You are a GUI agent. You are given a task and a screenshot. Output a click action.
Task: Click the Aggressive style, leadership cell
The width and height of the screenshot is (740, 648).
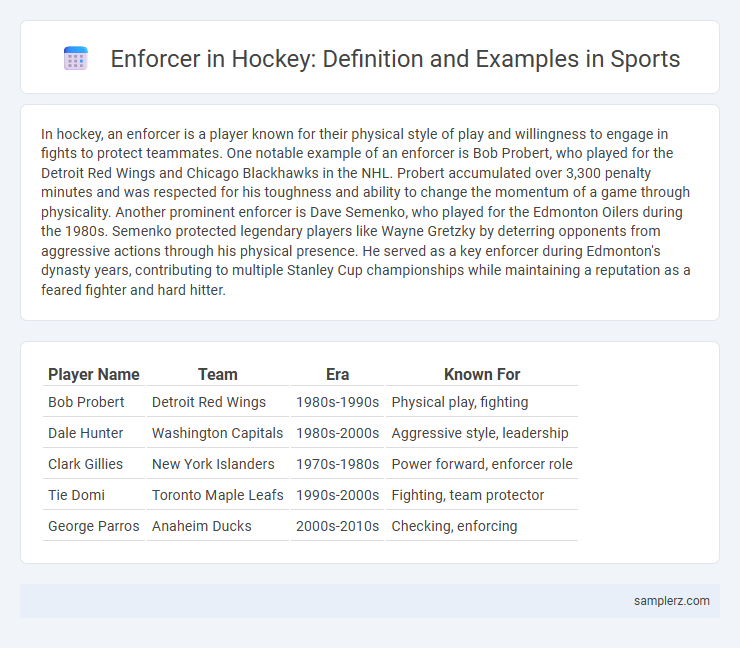click(x=482, y=433)
